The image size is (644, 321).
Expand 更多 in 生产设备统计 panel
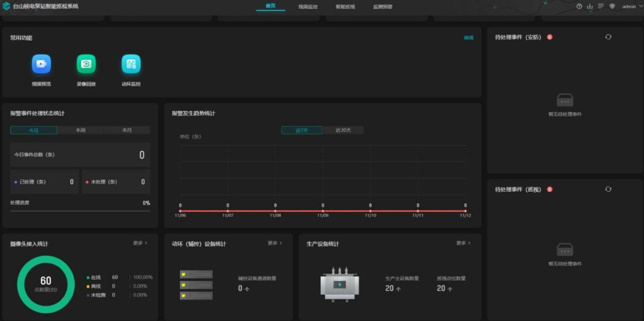point(463,243)
